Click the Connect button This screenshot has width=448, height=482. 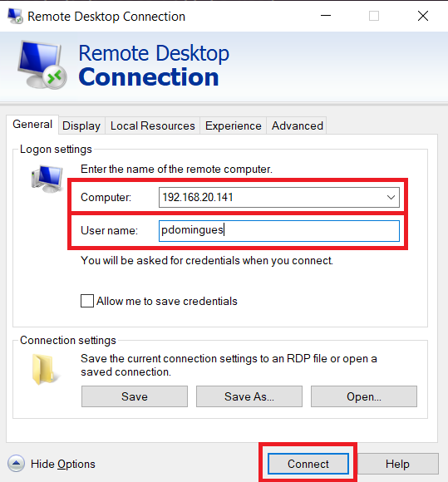(308, 464)
